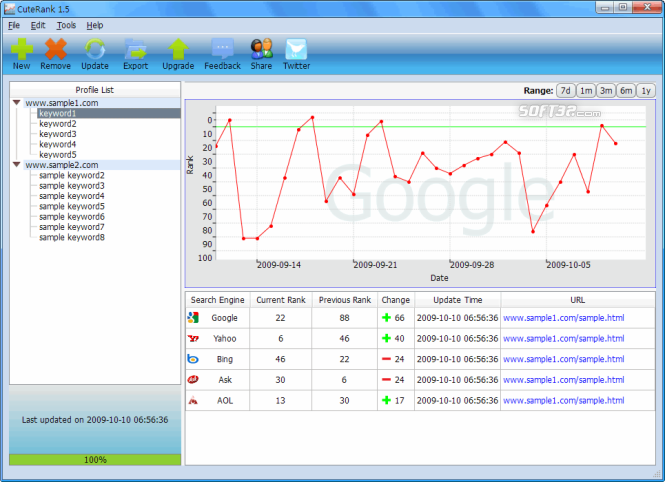Click the CuteRank title bar app icon
This screenshot has height=482, width=665.
click(9, 9)
